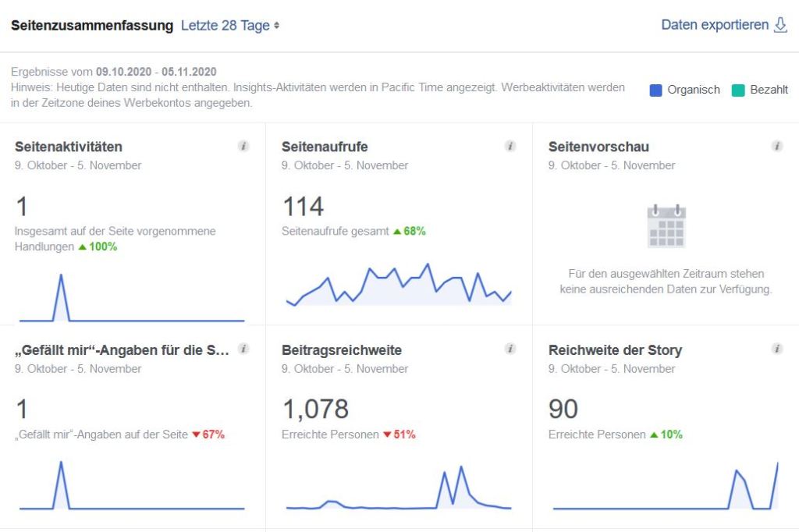
Task: Click the info icon on Seitenvorschau card
Action: pyautogui.click(x=777, y=146)
